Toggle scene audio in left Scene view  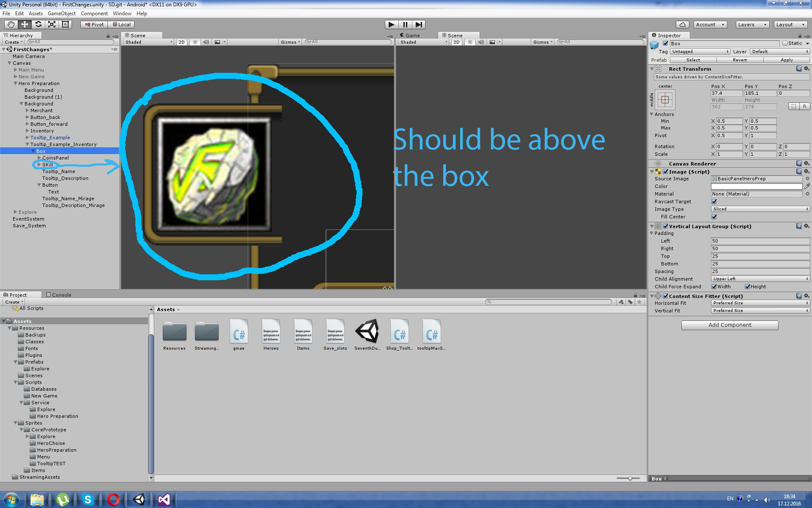[x=206, y=42]
